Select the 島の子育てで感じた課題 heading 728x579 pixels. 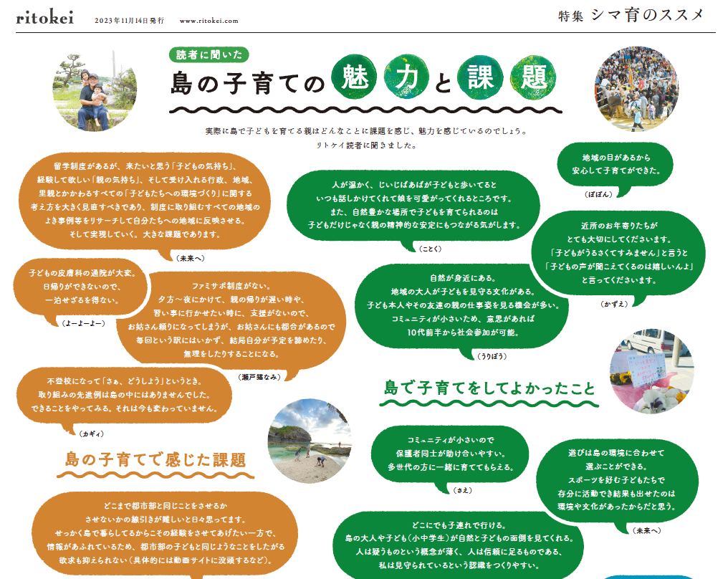[x=155, y=459]
